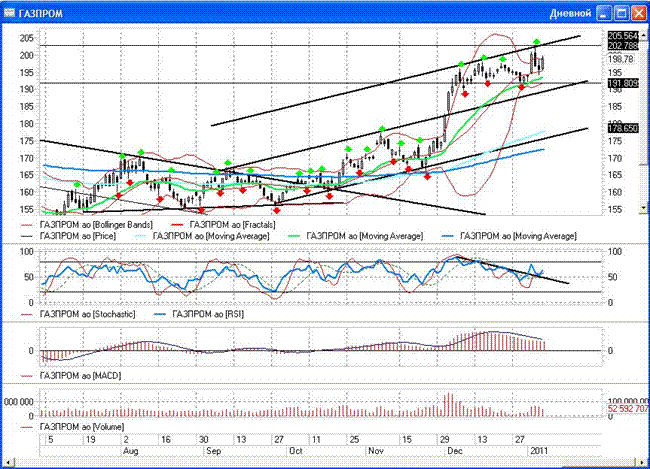This screenshot has height=469, width=650.
Task: Select the MACD legend entry
Action: [71, 376]
